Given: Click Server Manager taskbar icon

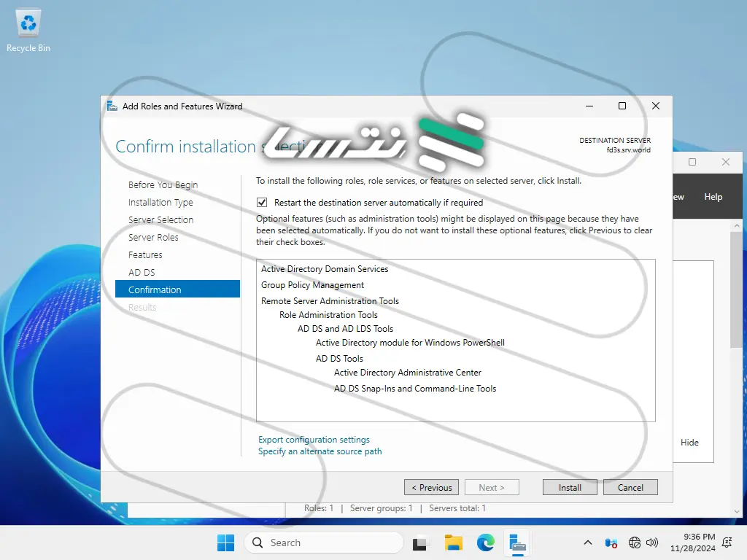Looking at the screenshot, I should point(518,542).
